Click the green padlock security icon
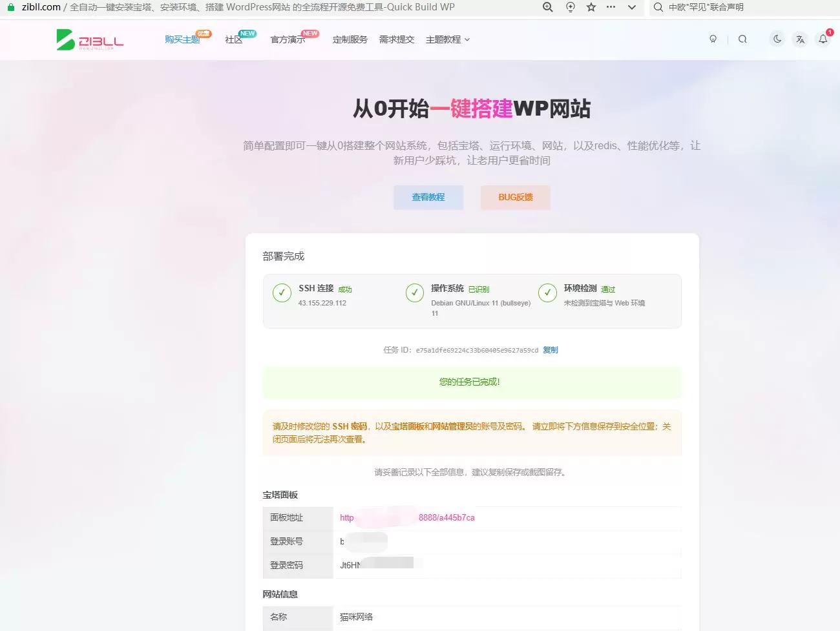840x631 pixels. click(x=10, y=7)
